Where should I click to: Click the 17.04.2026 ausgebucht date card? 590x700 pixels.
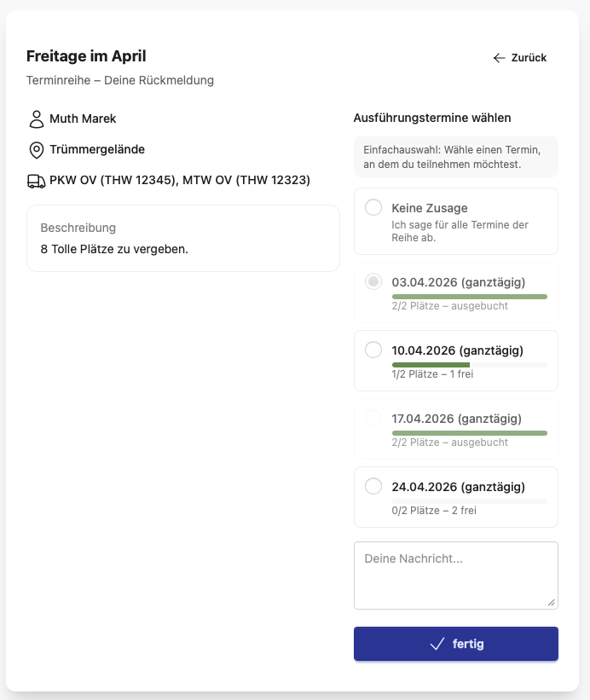click(x=456, y=429)
